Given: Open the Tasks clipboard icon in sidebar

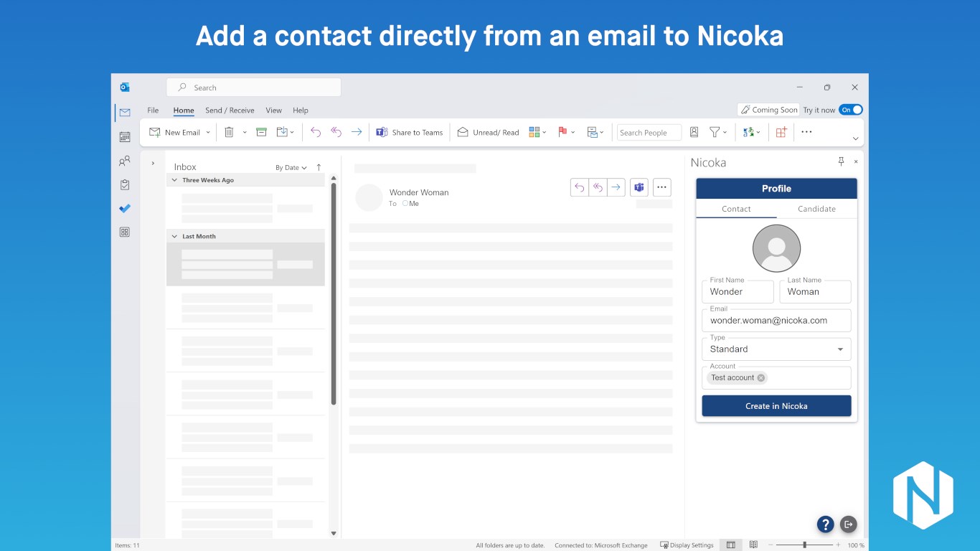Looking at the screenshot, I should [x=125, y=184].
